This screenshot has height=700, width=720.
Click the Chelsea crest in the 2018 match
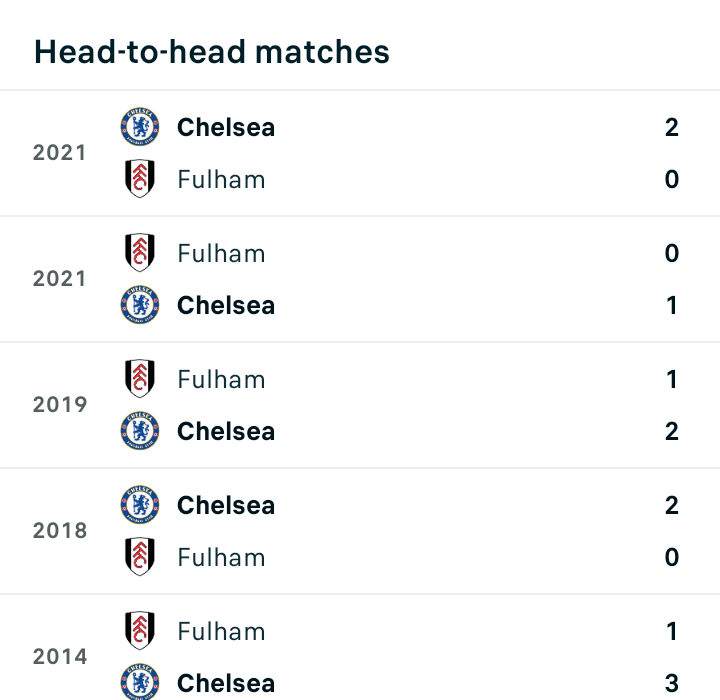point(140,505)
